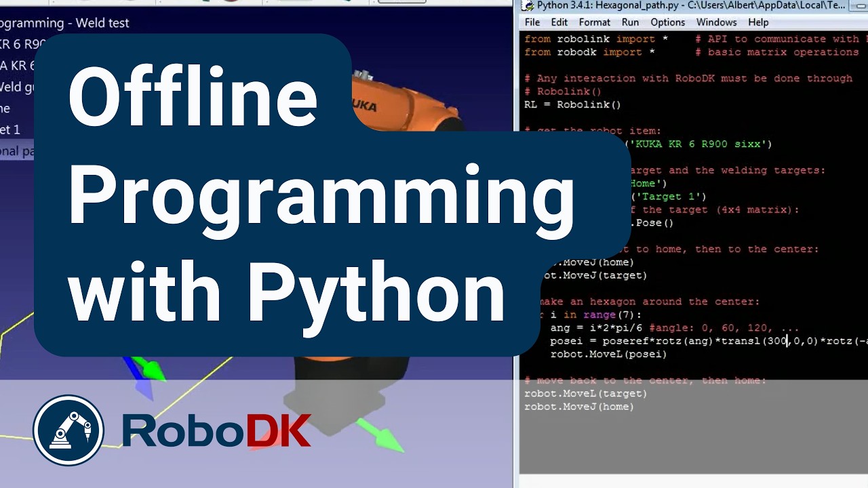
Task: Open the Windows menu in Python editor
Action: point(716,22)
